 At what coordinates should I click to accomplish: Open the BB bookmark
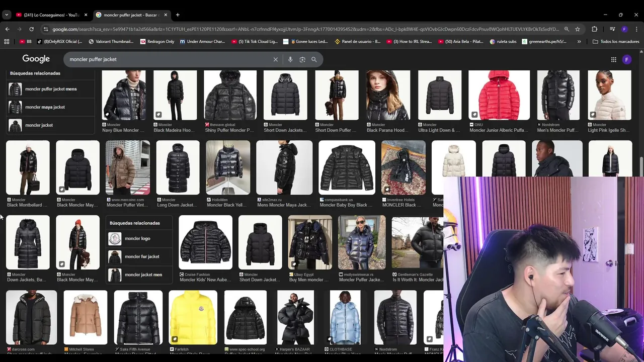tap(25, 42)
